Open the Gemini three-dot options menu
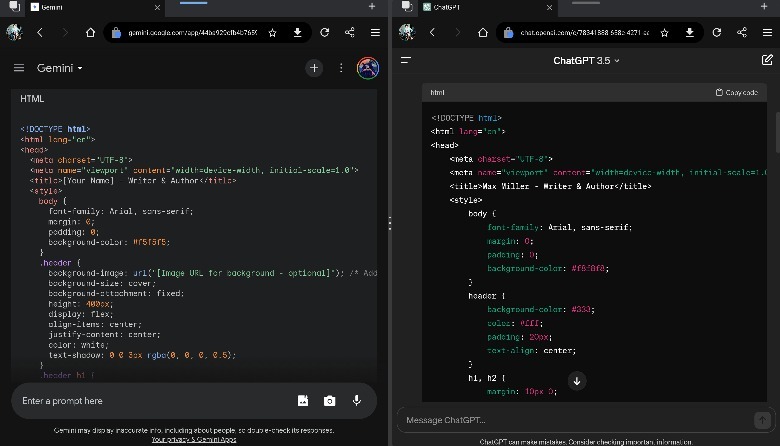The width and height of the screenshot is (780, 446). [x=341, y=68]
